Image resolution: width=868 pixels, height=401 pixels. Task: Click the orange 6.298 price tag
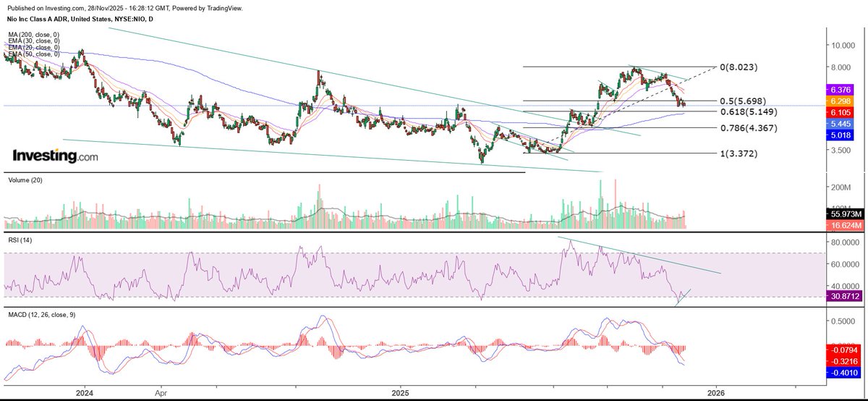point(842,101)
